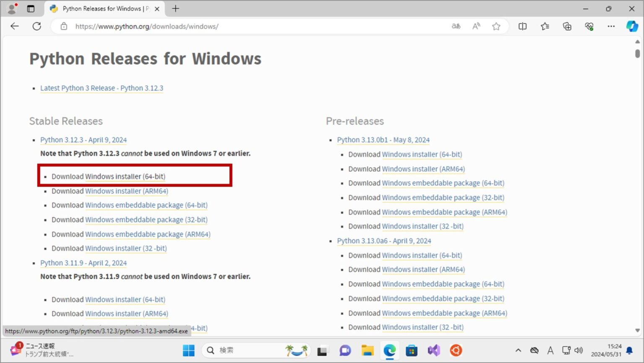
Task: Add this page to favorites star icon
Action: [x=496, y=26]
